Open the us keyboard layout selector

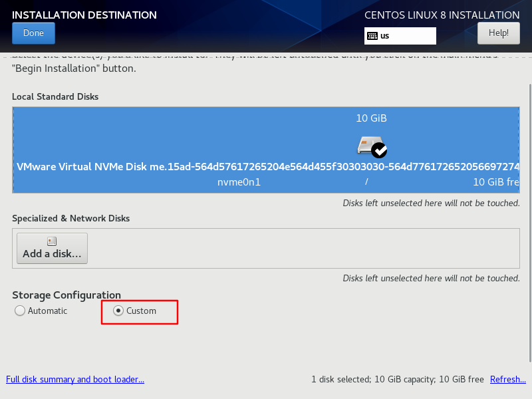[400, 36]
